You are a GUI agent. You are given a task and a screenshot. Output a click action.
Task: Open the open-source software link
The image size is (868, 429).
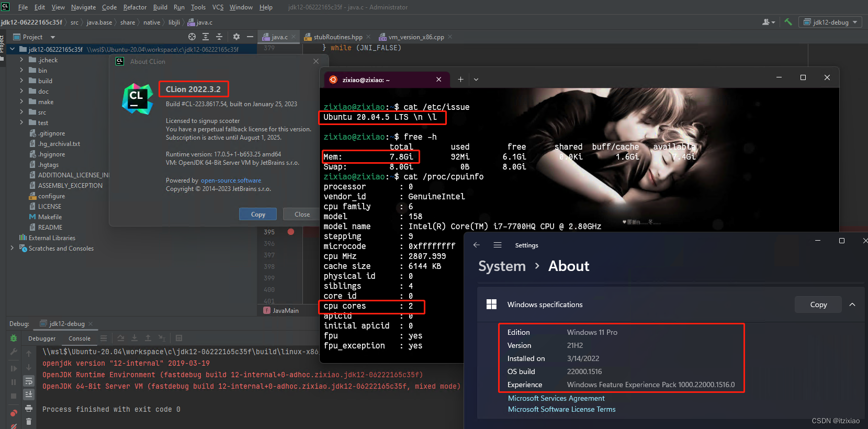tap(231, 180)
